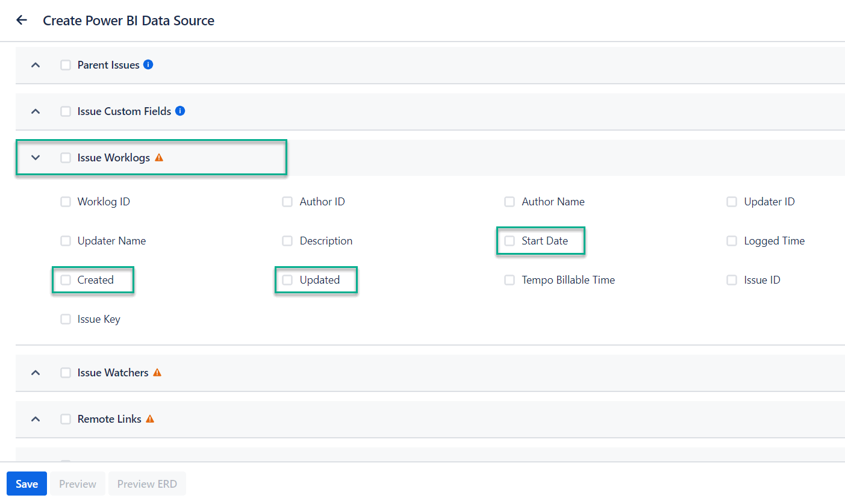Screen dimensions: 845x504
Task: Expand the Remote Links section
Action: (36, 419)
